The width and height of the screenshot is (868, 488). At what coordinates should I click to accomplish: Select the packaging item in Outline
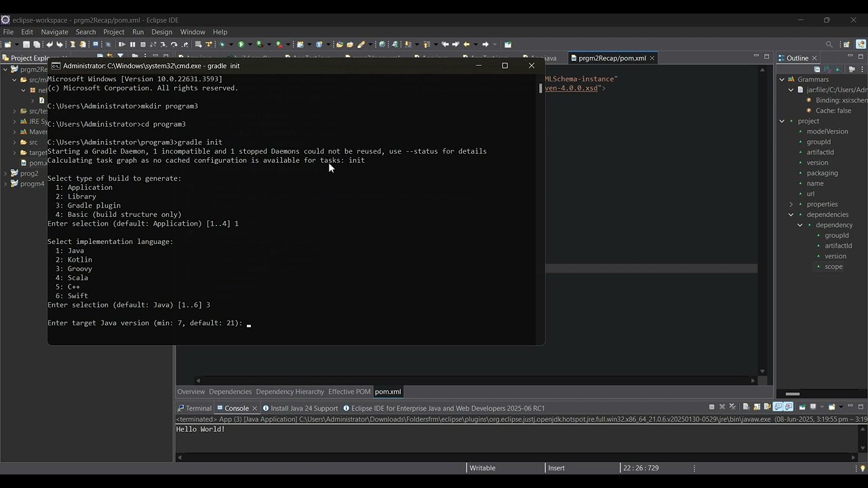(x=822, y=173)
